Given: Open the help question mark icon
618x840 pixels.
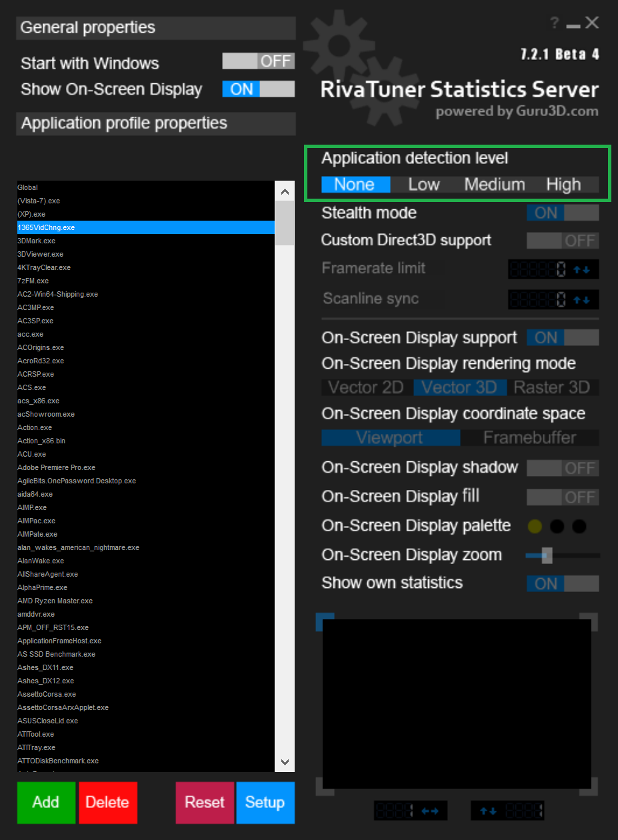Looking at the screenshot, I should point(554,23).
